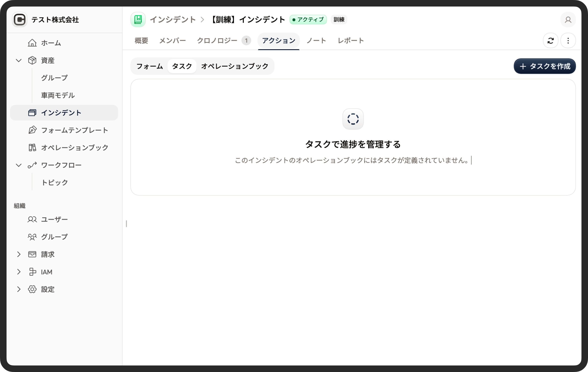The height and width of the screenshot is (372, 588).
Task: Click the user profile avatar icon
Action: (x=568, y=20)
